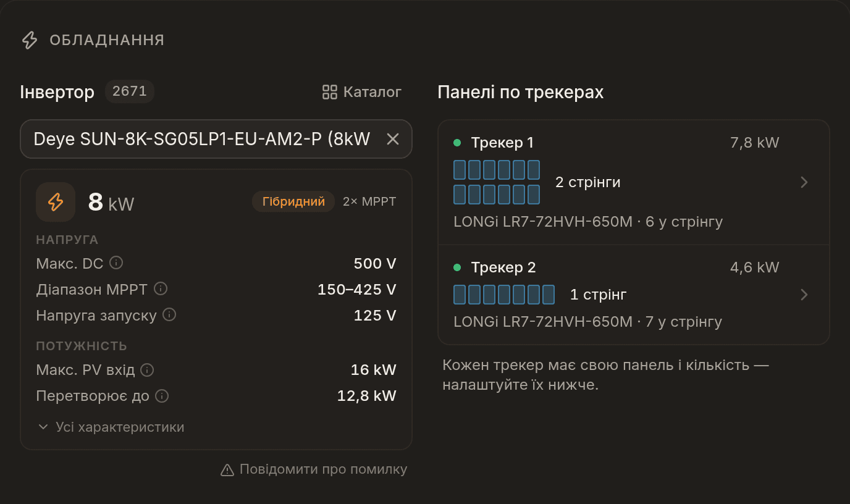Open the Каталог grid icon button
The height and width of the screenshot is (504, 850).
[x=362, y=92]
